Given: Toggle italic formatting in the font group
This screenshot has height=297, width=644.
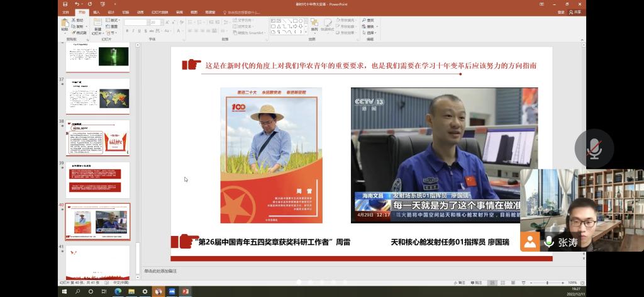Looking at the screenshot, I should point(132,31).
